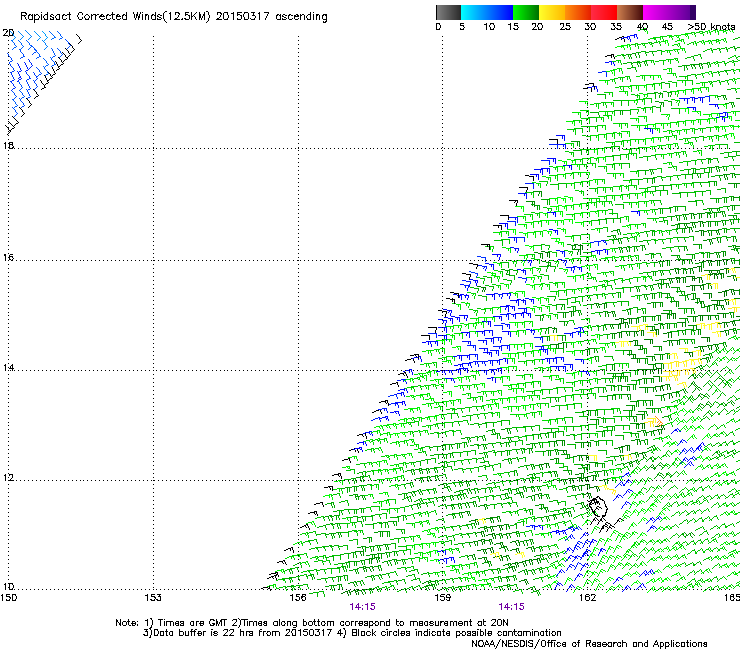The width and height of the screenshot is (740, 650).
Task: Click the black contamination circle near 162E
Action: point(597,507)
